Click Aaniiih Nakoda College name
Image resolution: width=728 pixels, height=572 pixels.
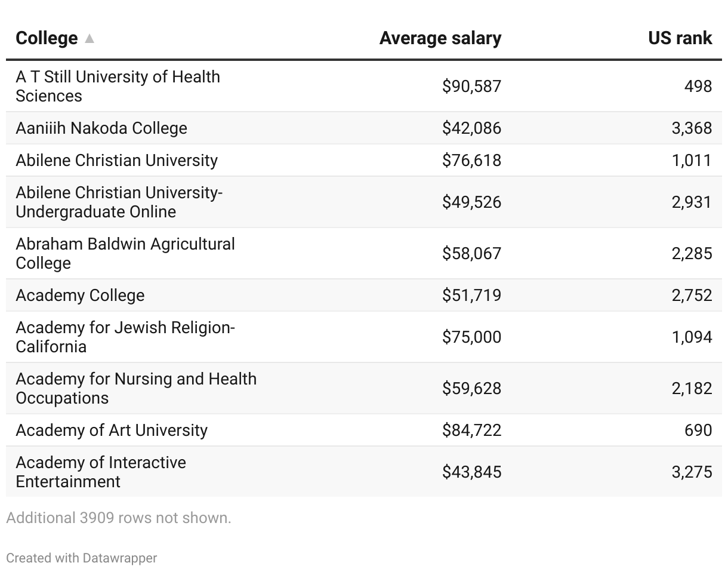coord(101,128)
